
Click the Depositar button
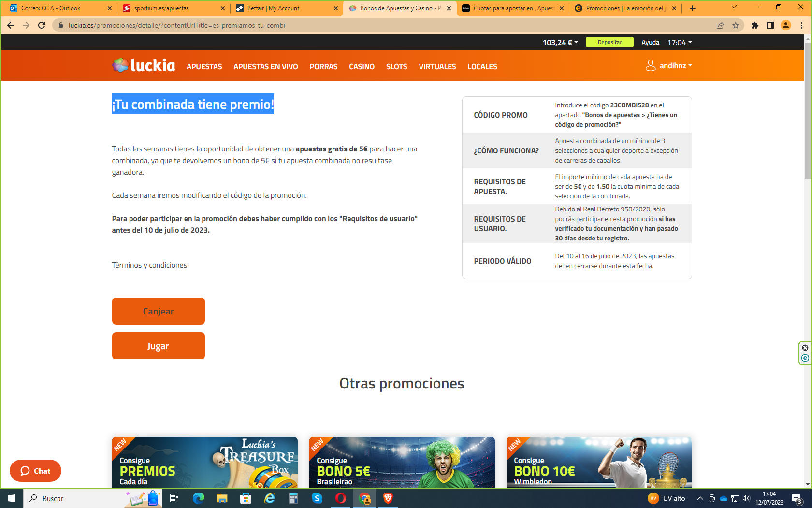(x=610, y=42)
